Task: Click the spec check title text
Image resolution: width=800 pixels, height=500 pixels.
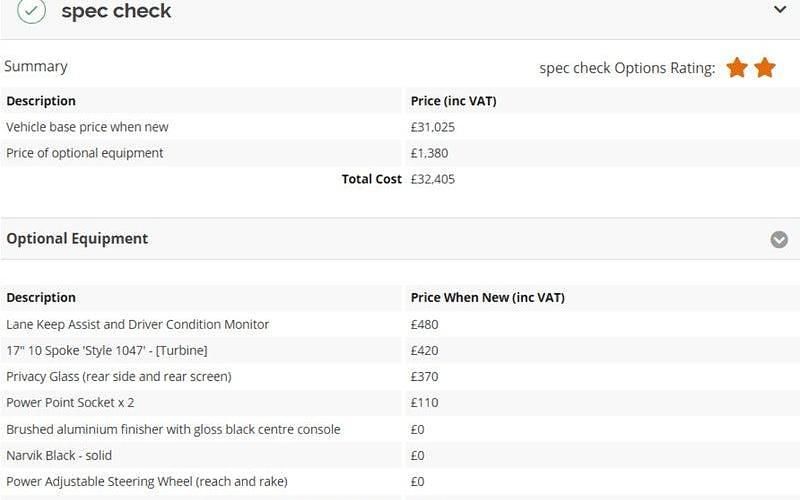Action: tap(116, 12)
